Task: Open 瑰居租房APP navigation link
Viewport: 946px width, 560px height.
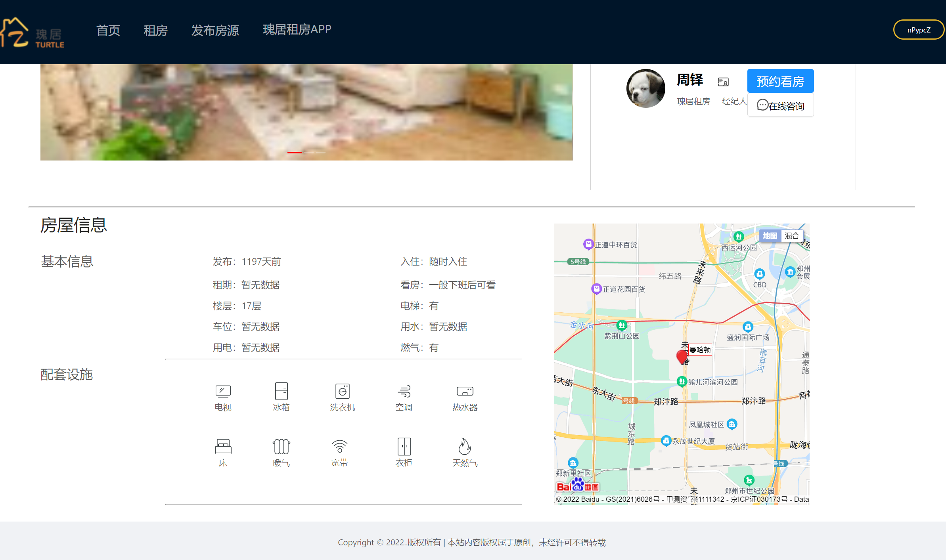Action: click(x=297, y=29)
